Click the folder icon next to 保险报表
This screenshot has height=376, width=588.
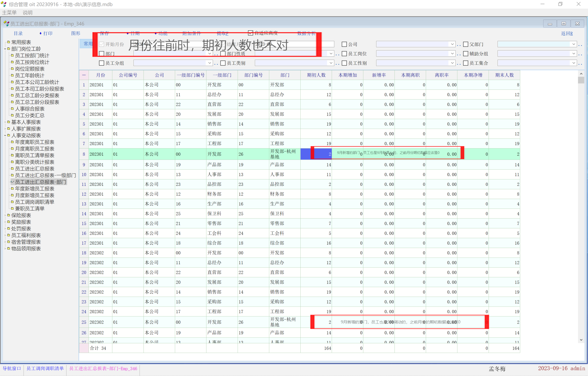point(9,215)
